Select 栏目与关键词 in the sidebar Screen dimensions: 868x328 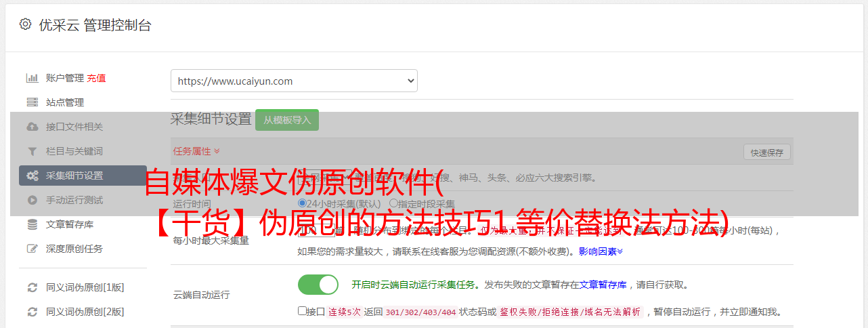[x=74, y=151]
